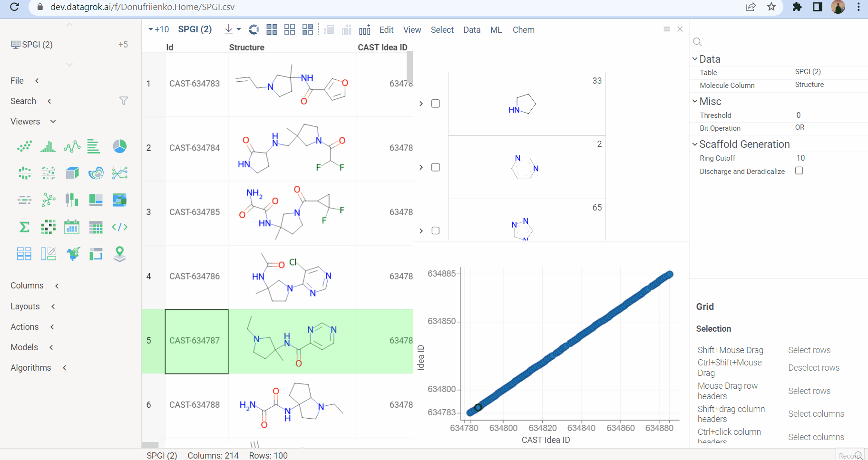
Task: Click the refresh icon in the grid toolbar
Action: [254, 29]
